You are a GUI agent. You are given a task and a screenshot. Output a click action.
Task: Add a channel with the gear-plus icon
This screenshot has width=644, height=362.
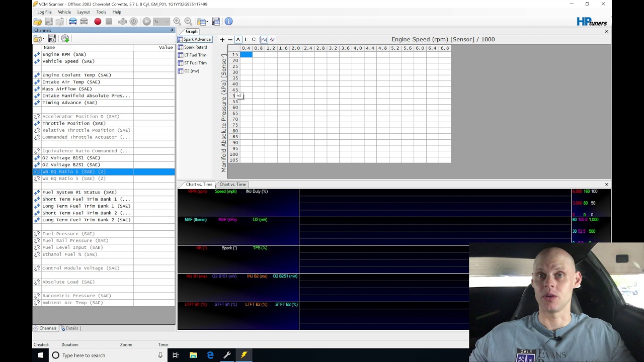pos(65,39)
